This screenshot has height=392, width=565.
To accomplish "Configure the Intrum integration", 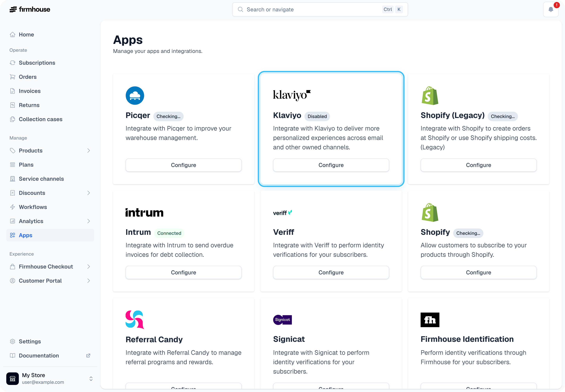I will pyautogui.click(x=183, y=272).
